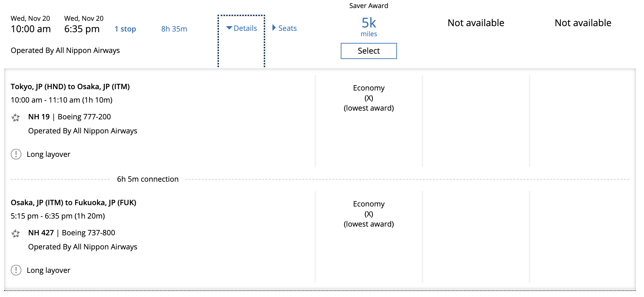
Task: Click 10:00 am - 11:10 am segment time
Action: 62,100
